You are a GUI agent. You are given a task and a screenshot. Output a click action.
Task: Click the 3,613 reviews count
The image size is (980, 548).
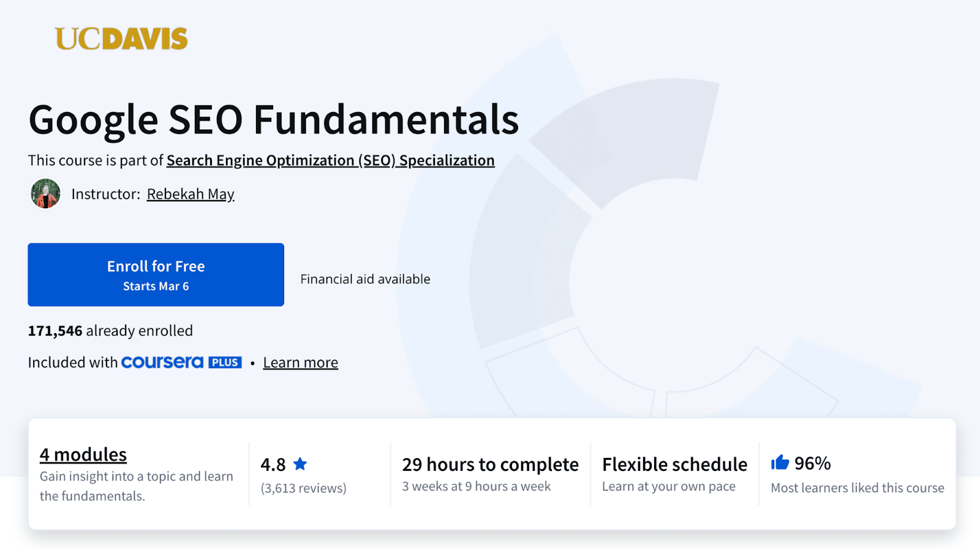click(303, 488)
